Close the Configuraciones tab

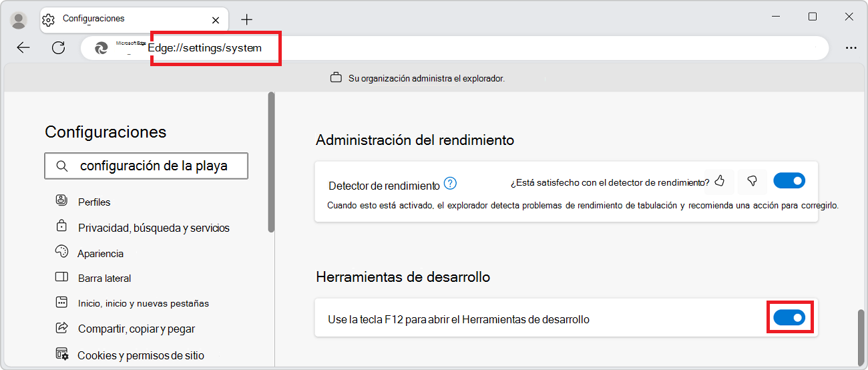pyautogui.click(x=215, y=20)
